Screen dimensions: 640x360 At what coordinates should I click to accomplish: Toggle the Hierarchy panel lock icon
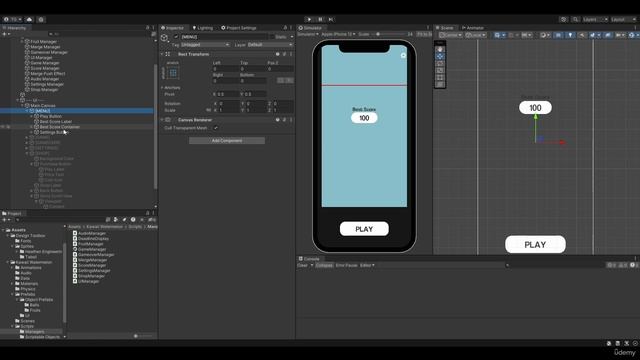[147, 28]
